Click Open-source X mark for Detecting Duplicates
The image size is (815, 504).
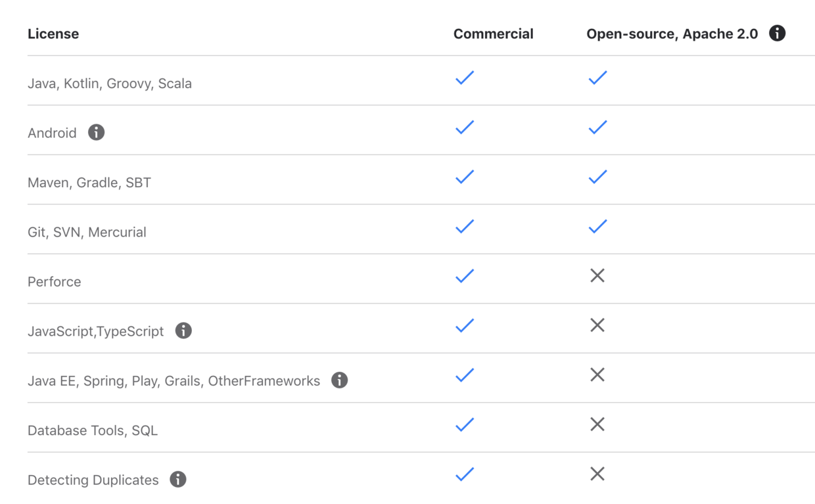point(597,474)
